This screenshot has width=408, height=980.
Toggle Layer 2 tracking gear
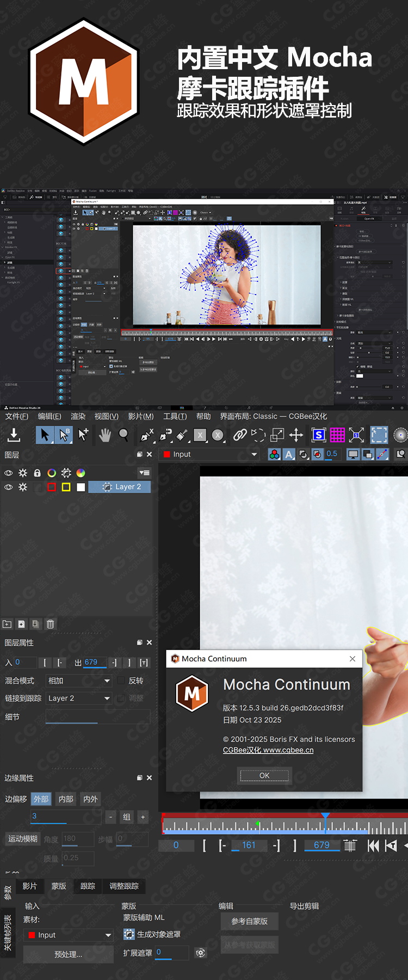pyautogui.click(x=23, y=487)
